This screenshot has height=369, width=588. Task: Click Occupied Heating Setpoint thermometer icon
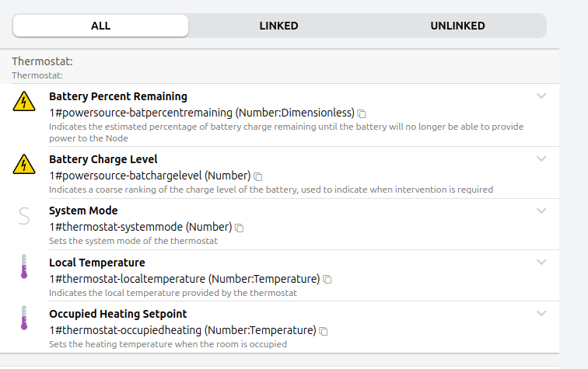pos(24,318)
